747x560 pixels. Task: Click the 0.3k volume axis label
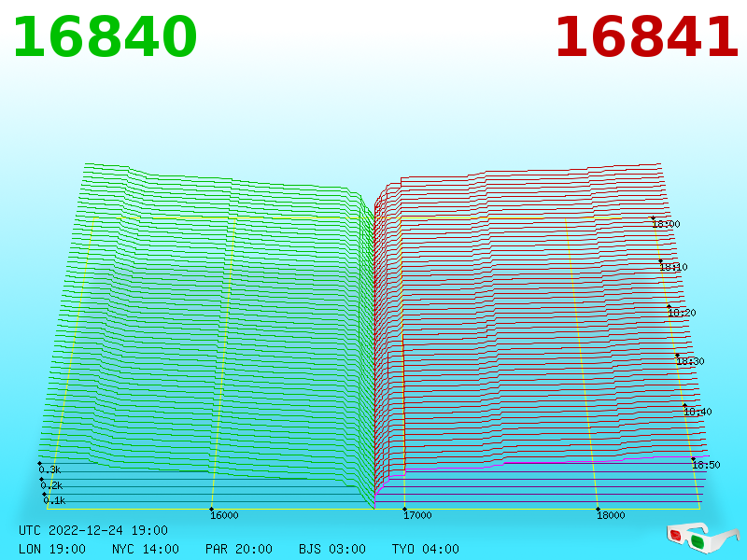[x=49, y=469]
